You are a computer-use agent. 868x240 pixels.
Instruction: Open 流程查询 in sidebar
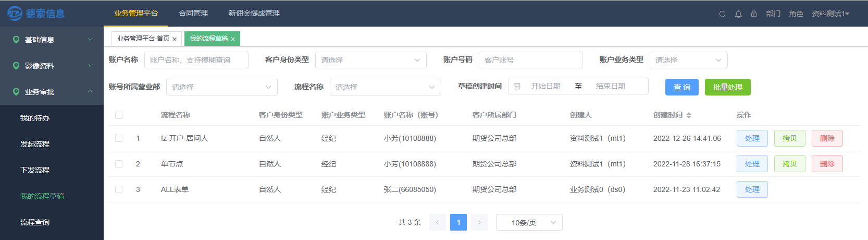point(52,222)
